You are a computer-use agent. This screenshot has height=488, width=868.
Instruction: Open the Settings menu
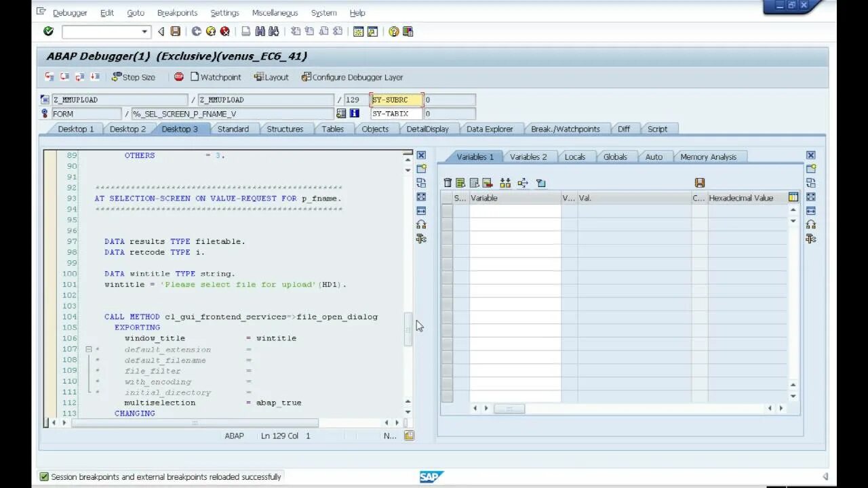[224, 13]
